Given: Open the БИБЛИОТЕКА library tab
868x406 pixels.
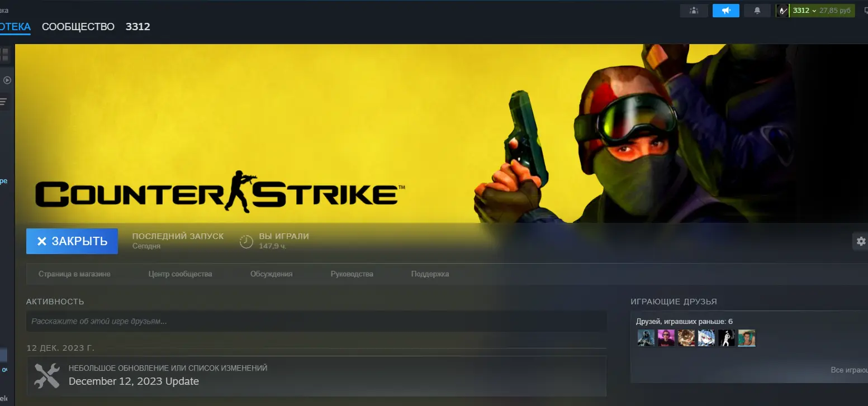Looking at the screenshot, I should pyautogui.click(x=15, y=27).
